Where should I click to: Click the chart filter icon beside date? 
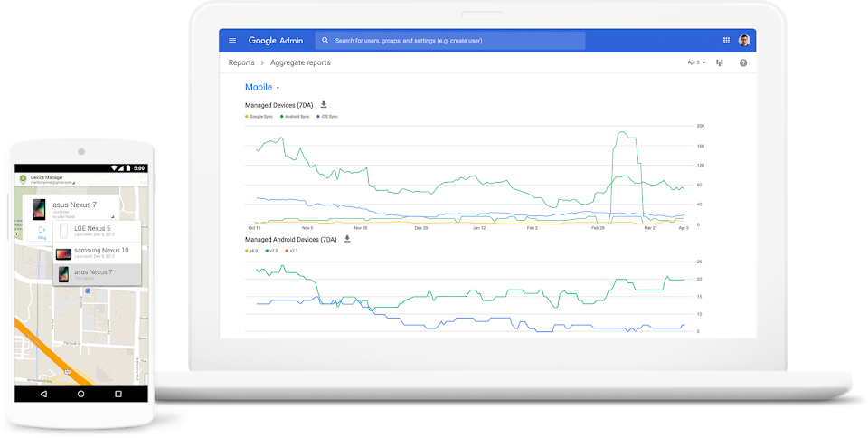[x=719, y=62]
